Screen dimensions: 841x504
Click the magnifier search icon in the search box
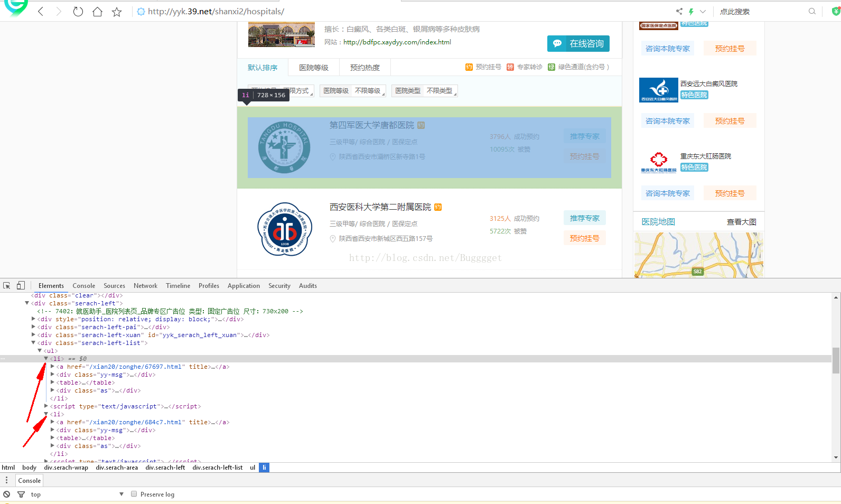[x=812, y=11]
